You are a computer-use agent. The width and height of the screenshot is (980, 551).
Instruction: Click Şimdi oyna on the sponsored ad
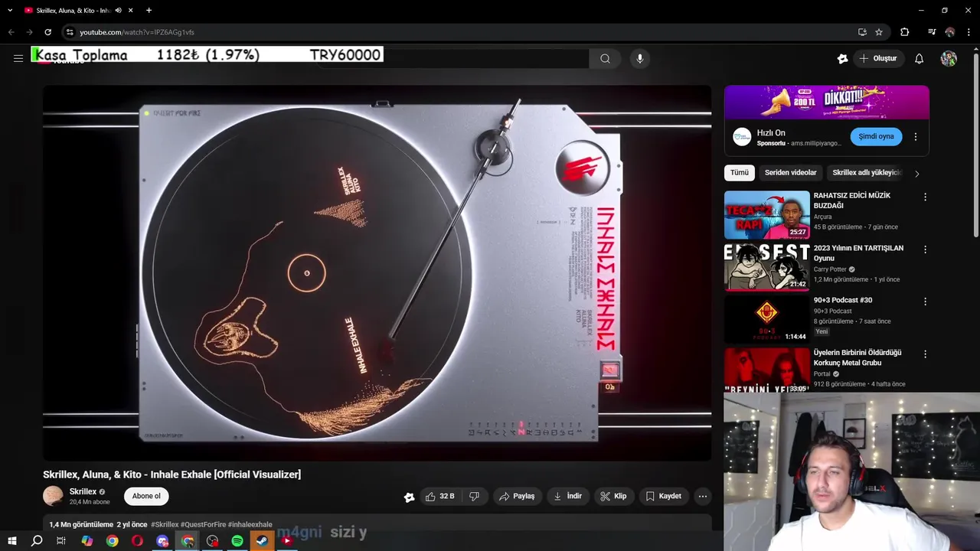click(876, 136)
